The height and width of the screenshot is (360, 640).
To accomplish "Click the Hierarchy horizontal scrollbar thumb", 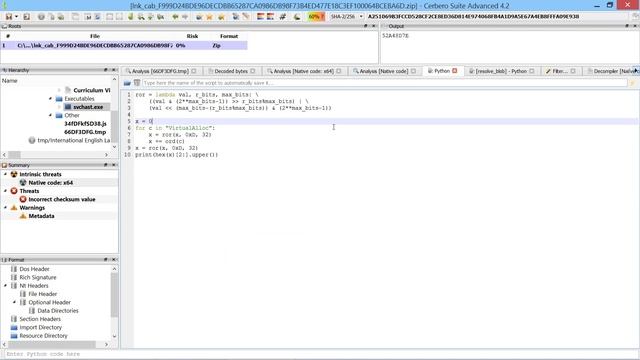I will pos(14,155).
